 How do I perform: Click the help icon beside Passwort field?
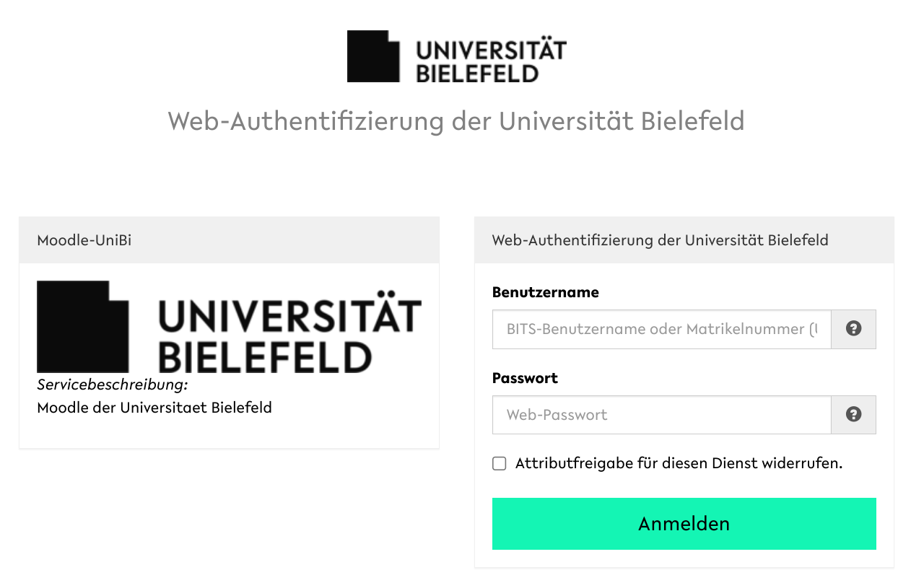pos(853,415)
